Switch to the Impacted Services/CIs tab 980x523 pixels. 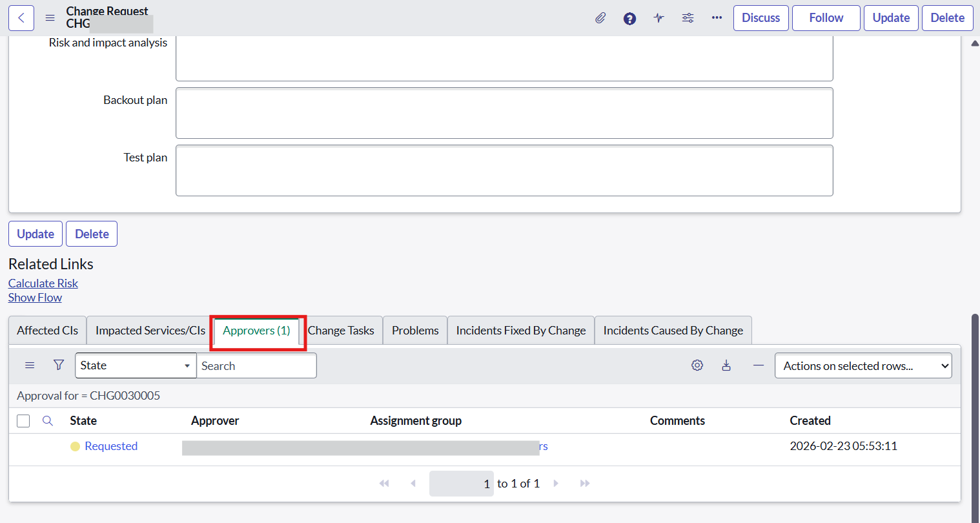150,331
